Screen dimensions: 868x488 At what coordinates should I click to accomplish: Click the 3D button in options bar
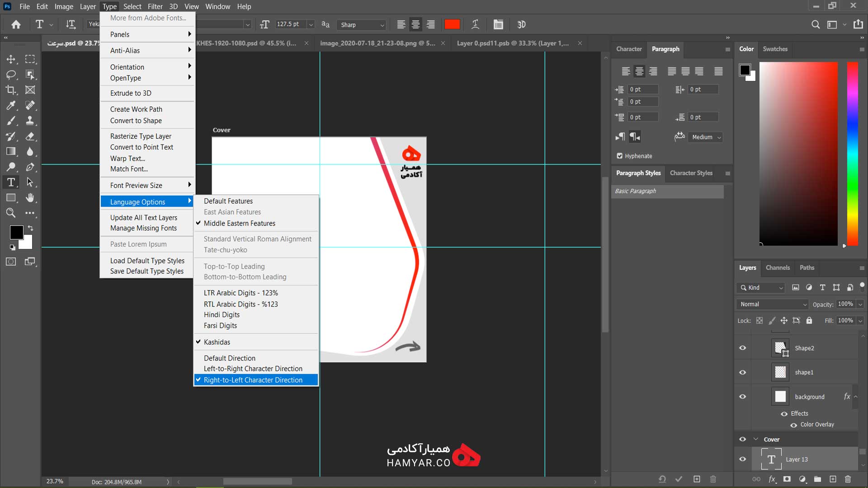[x=521, y=24]
